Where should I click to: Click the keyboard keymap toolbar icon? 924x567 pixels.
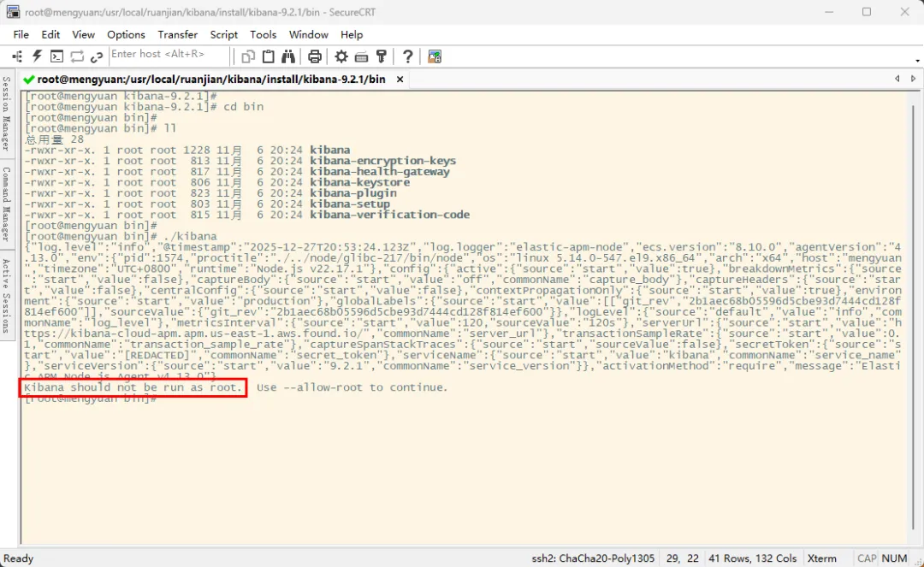coord(361,56)
